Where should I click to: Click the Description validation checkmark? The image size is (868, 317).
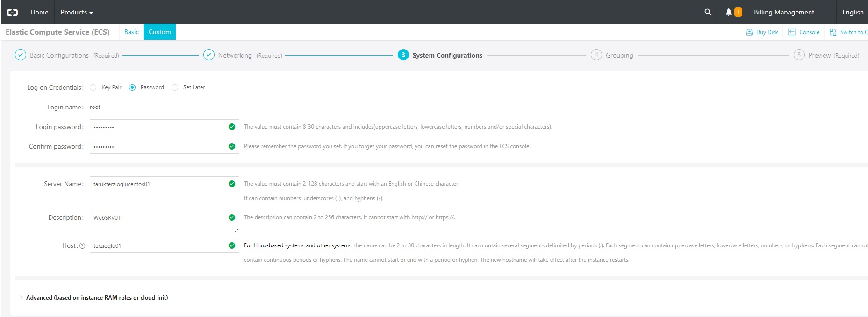click(232, 217)
